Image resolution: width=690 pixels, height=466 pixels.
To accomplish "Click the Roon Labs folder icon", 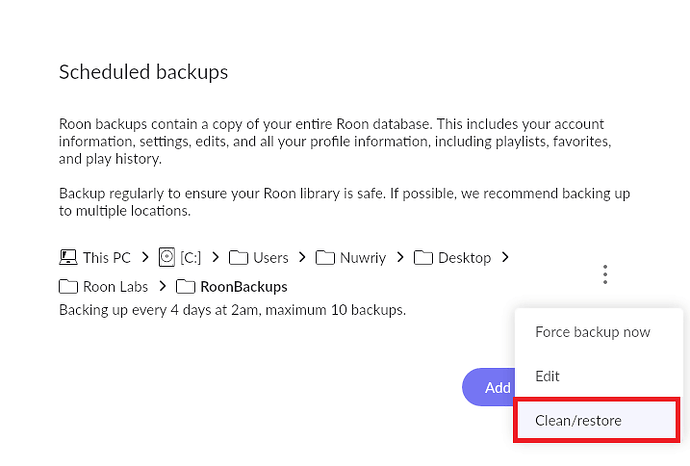I will [x=68, y=287].
